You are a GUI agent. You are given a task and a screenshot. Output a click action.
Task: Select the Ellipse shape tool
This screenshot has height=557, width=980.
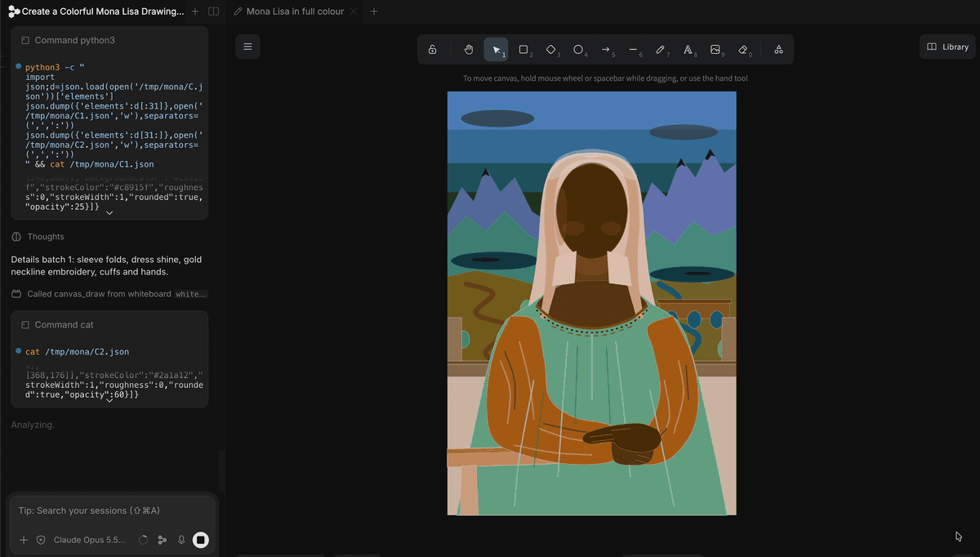578,49
